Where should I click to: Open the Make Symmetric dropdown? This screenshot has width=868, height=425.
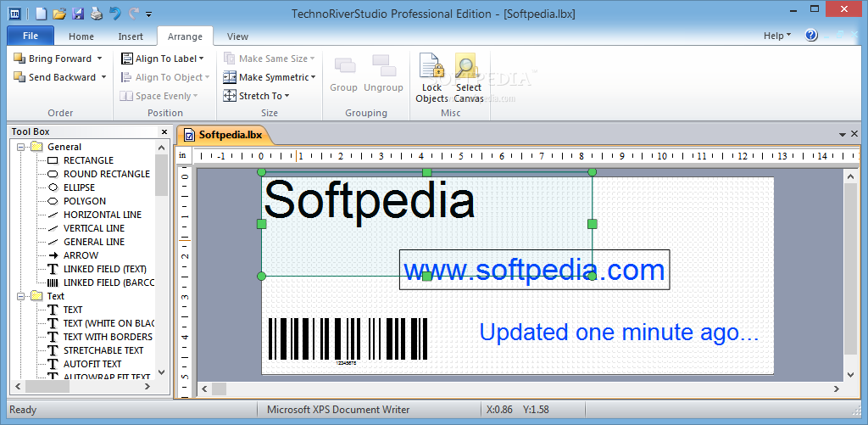314,77
